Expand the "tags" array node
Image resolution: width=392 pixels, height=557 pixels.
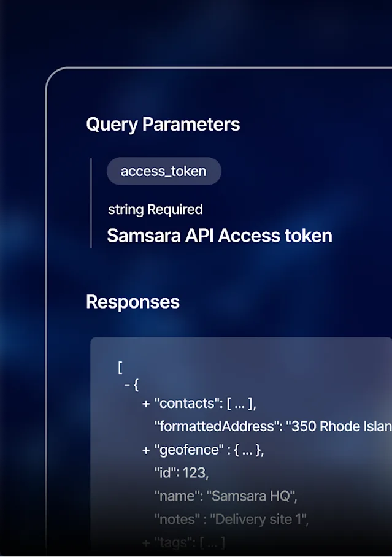(146, 543)
